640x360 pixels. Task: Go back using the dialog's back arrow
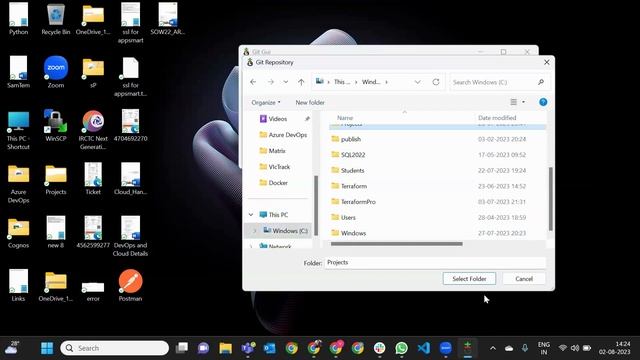click(x=253, y=82)
